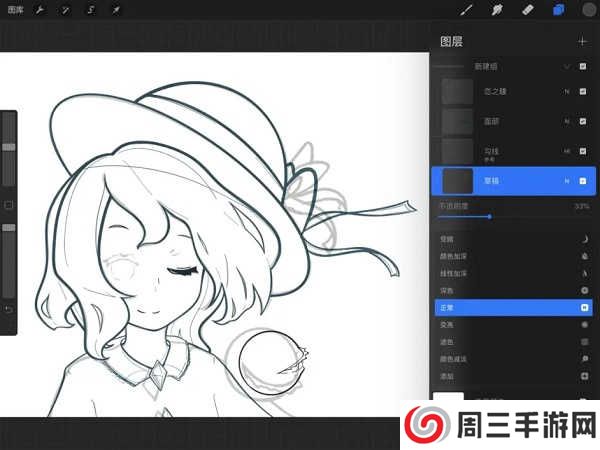
Task: Open the Gallery (图库)
Action: coord(15,10)
